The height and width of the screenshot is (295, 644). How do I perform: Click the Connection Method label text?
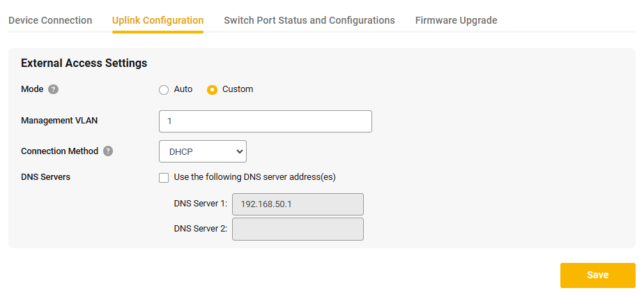pos(59,151)
